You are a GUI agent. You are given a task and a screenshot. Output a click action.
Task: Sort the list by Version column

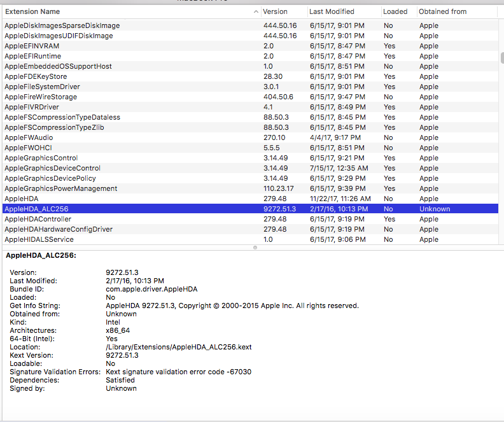(276, 11)
